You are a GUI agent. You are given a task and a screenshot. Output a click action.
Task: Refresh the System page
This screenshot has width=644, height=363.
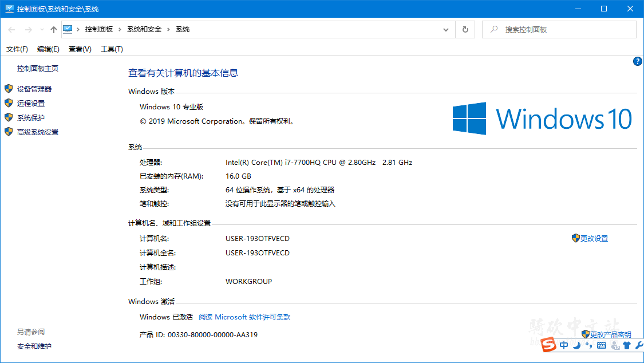(x=465, y=30)
